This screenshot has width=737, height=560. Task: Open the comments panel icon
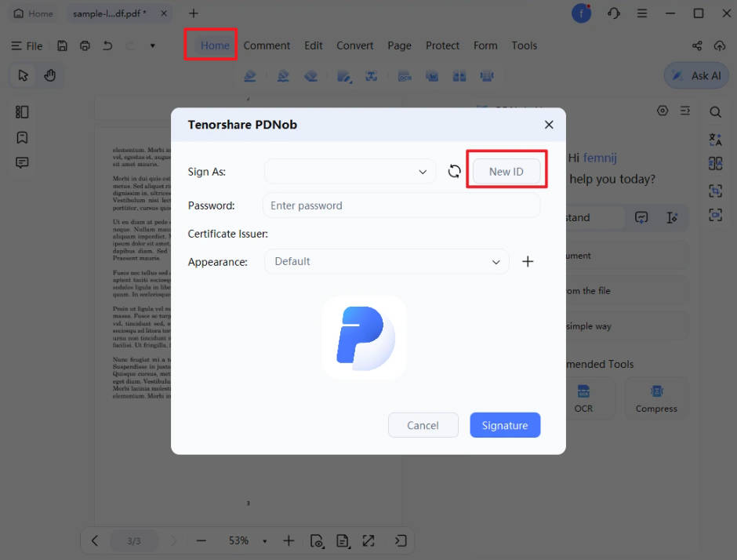point(22,162)
